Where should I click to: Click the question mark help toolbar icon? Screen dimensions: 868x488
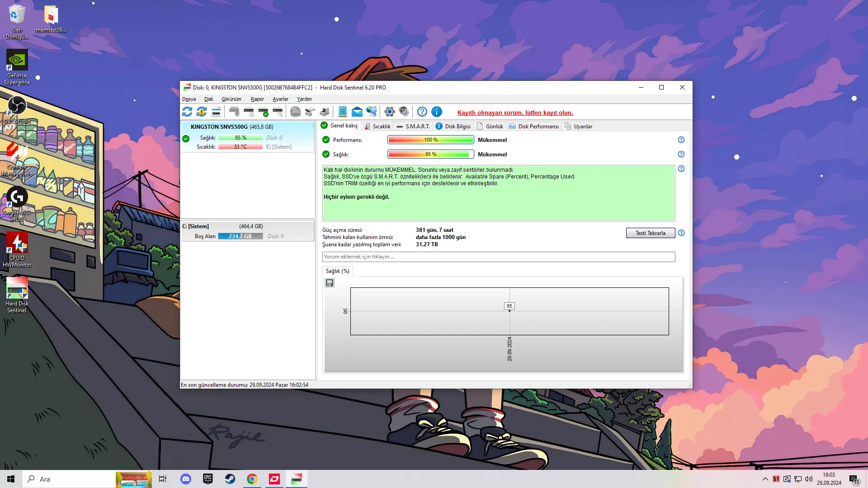point(422,112)
